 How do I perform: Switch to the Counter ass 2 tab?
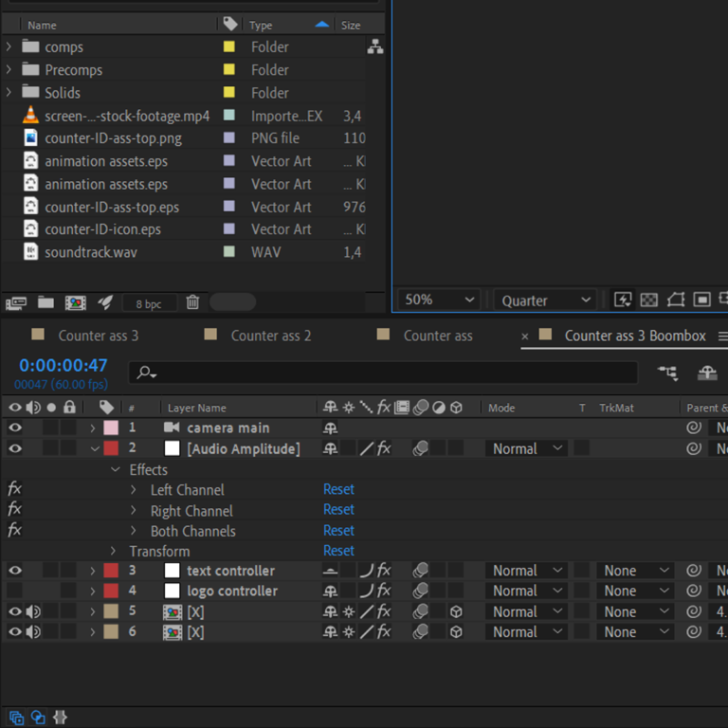pos(270,336)
